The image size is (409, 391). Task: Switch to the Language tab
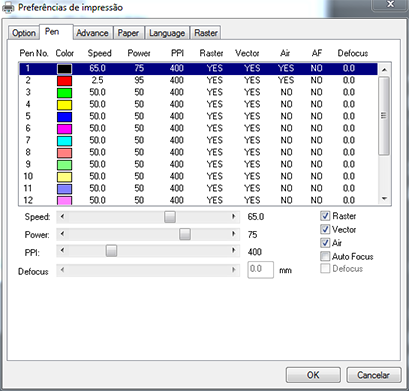tap(167, 33)
